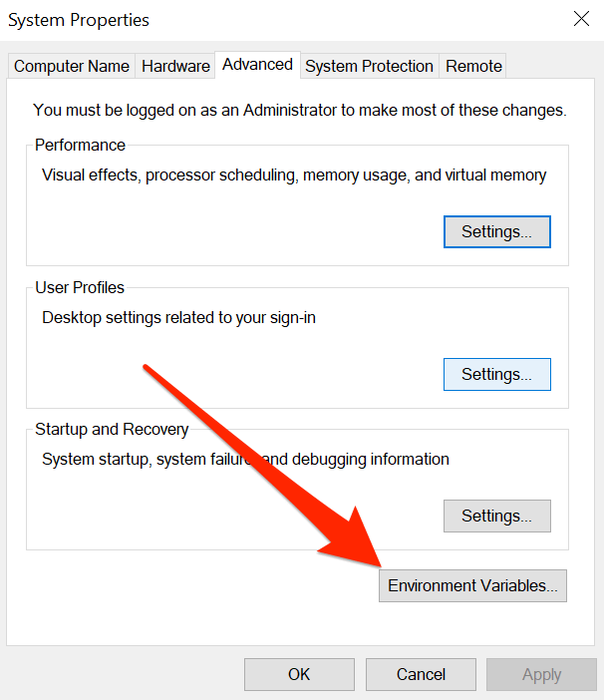604x700 pixels.
Task: Click the visual effects description text
Action: point(294,175)
